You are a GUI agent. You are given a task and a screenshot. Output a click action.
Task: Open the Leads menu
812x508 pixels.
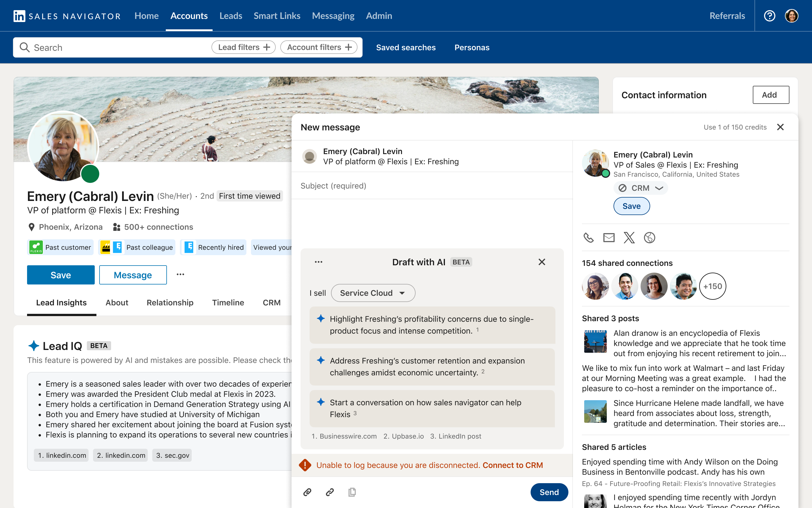[231, 16]
